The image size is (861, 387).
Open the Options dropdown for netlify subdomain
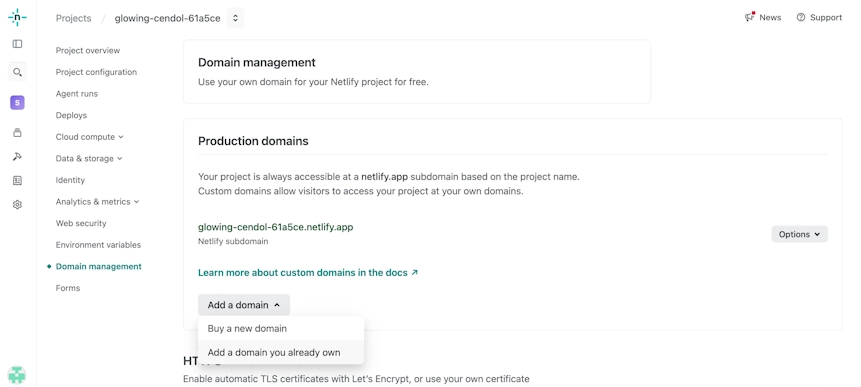tap(799, 234)
